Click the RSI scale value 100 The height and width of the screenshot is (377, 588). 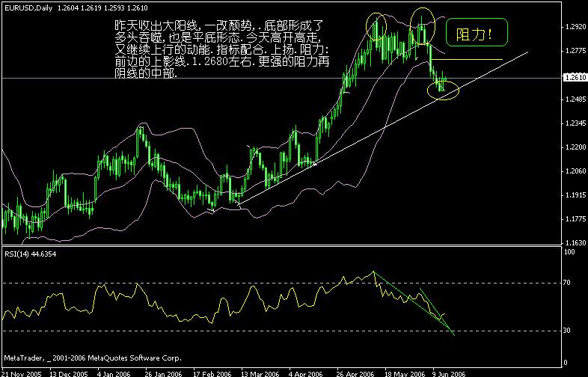tap(569, 252)
